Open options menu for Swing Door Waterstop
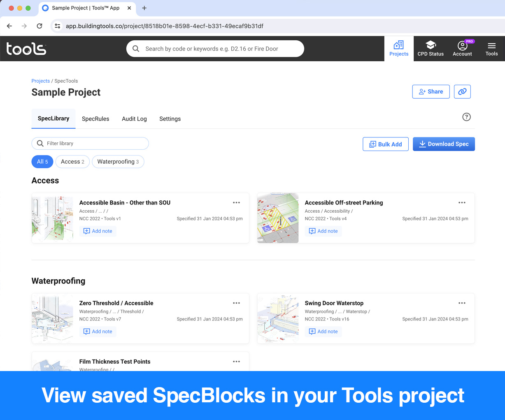The width and height of the screenshot is (505, 420). tap(462, 303)
